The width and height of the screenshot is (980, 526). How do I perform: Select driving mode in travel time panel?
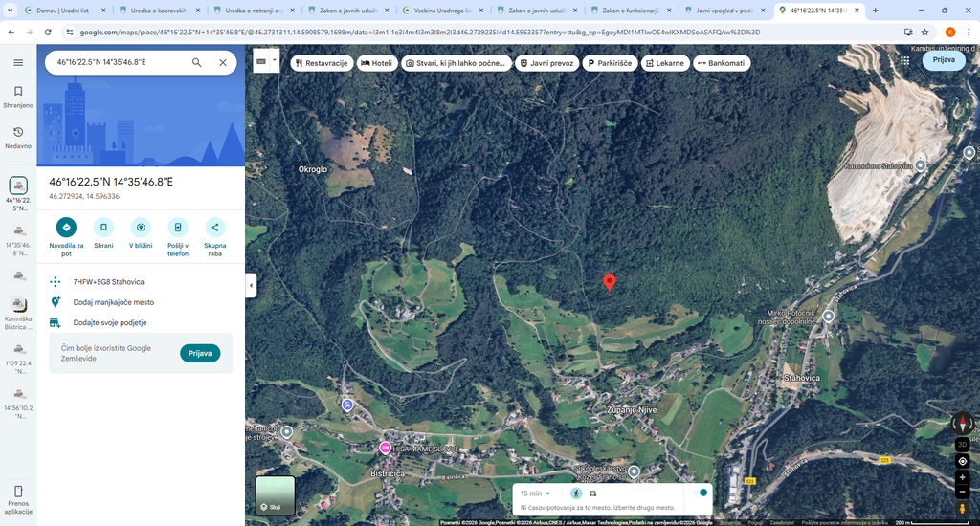592,493
